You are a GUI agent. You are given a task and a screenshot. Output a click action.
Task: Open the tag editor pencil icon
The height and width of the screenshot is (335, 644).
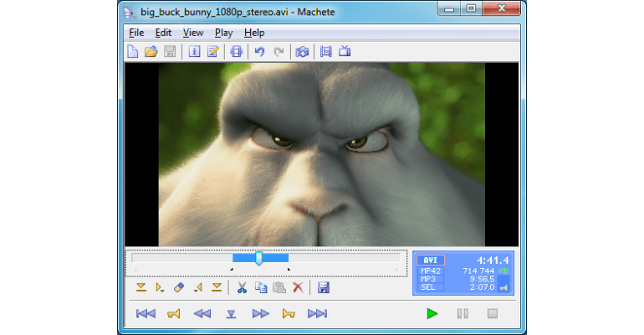212,51
